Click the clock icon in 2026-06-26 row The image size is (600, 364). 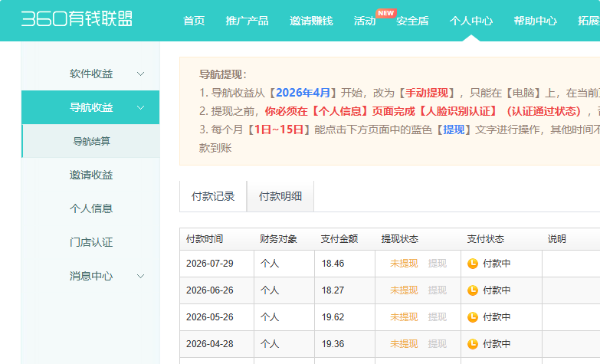[473, 290]
